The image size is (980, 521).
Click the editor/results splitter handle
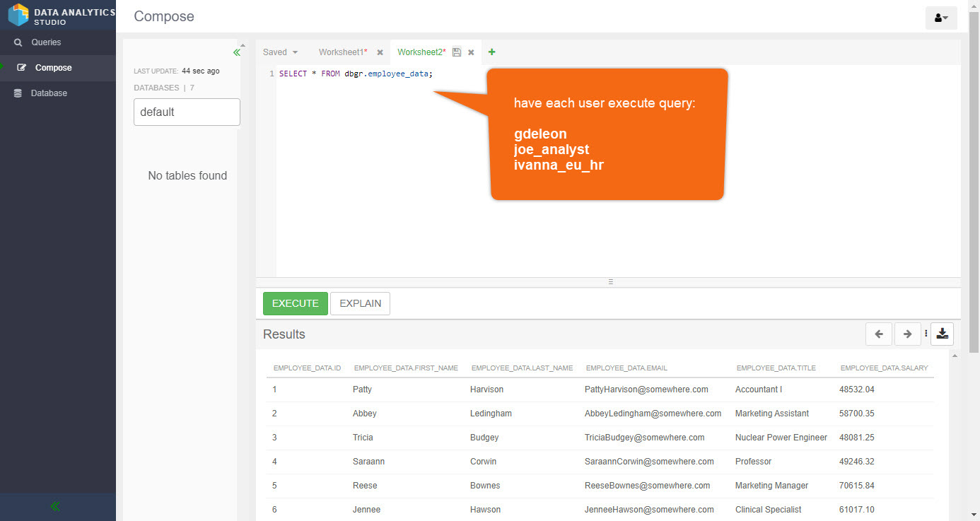click(x=610, y=281)
